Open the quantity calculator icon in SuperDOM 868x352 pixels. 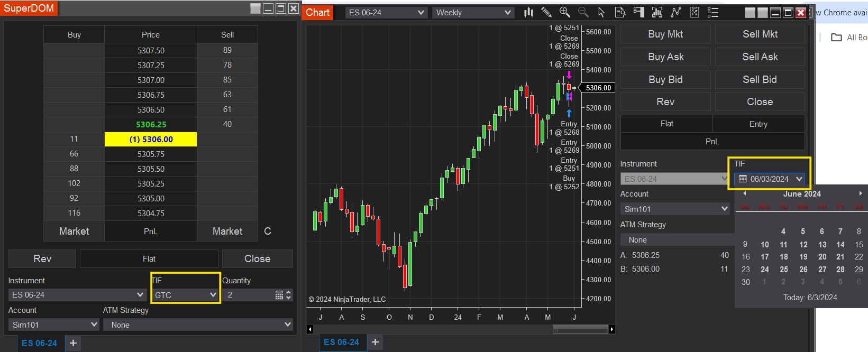coord(279,295)
